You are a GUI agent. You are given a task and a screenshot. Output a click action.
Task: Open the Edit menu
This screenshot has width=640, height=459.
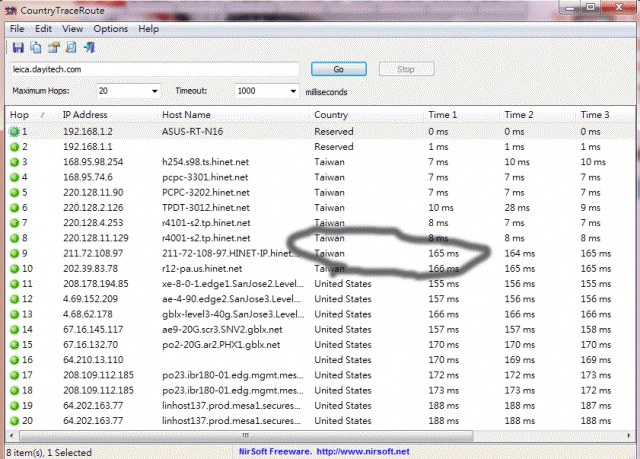click(x=43, y=29)
